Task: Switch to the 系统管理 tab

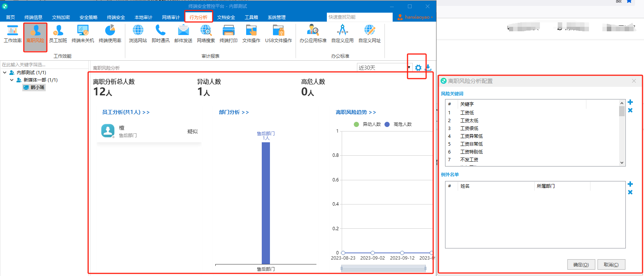Action: coord(277,17)
